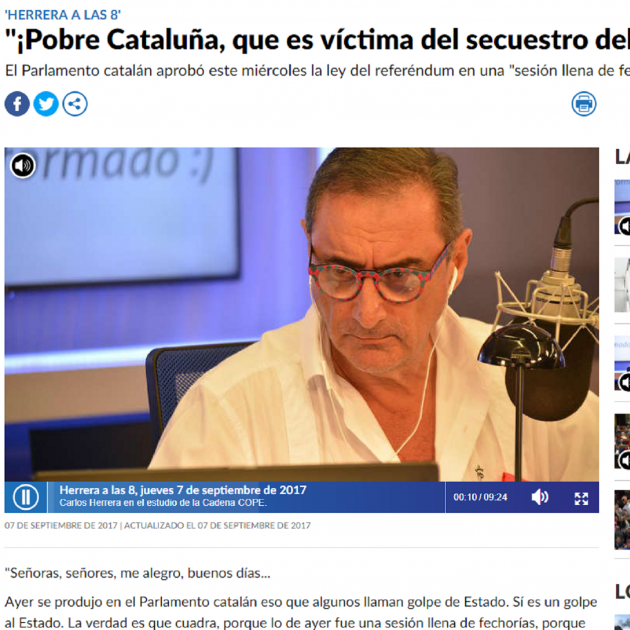Click the player title 'Herrera a las 8, jueves 7 de septiembre'
Screen dimensions: 630x630
[183, 490]
